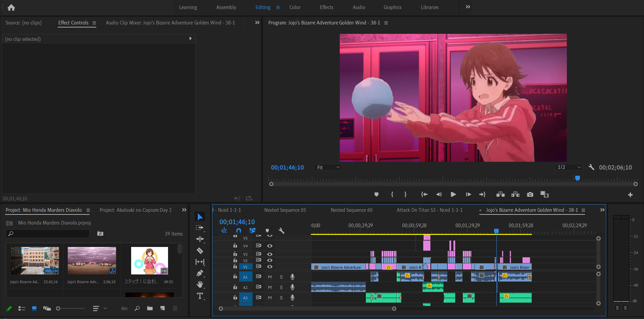Open the Fit zoom level dropdown
644x319 pixels.
pyautogui.click(x=328, y=168)
